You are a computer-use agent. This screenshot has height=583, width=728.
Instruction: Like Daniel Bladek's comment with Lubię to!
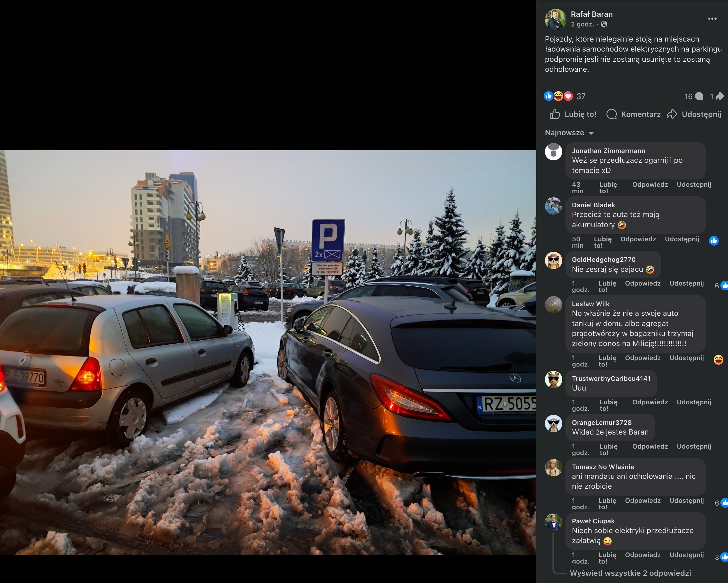click(602, 242)
